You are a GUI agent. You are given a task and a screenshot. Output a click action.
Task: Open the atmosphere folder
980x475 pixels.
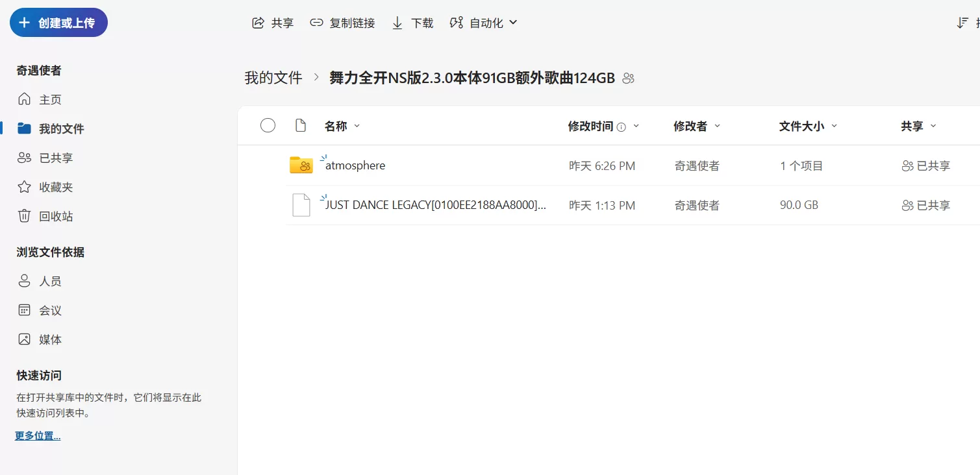click(x=356, y=165)
